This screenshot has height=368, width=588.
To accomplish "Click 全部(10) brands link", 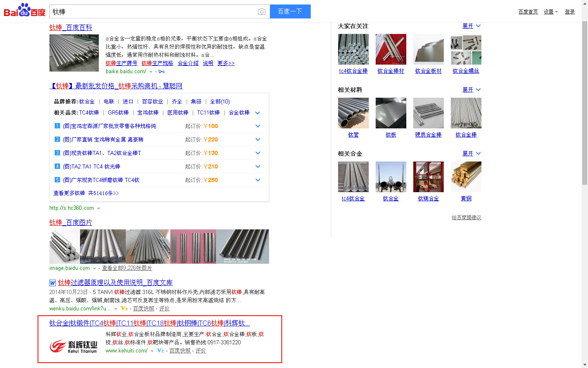I will point(220,101).
